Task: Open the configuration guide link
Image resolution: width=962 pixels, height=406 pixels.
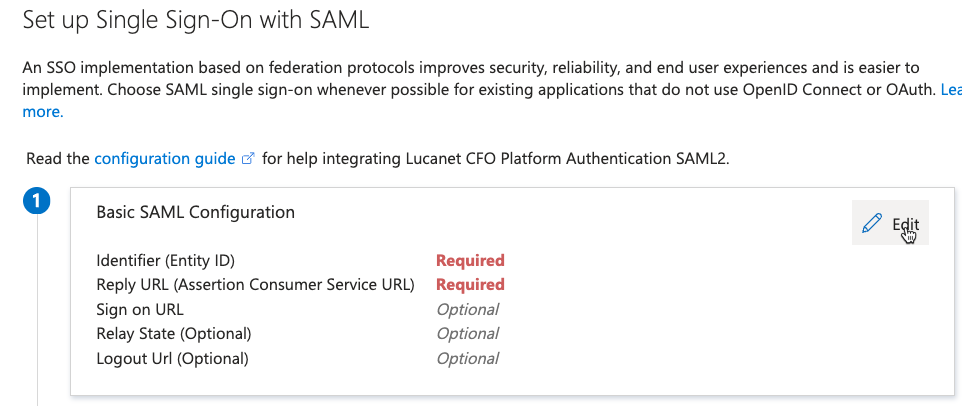Action: click(x=165, y=158)
